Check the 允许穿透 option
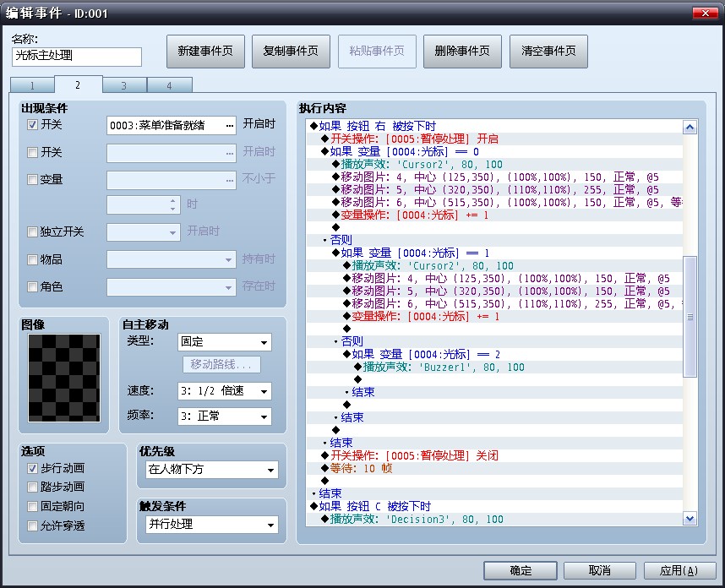The image size is (725, 588). click(x=32, y=525)
